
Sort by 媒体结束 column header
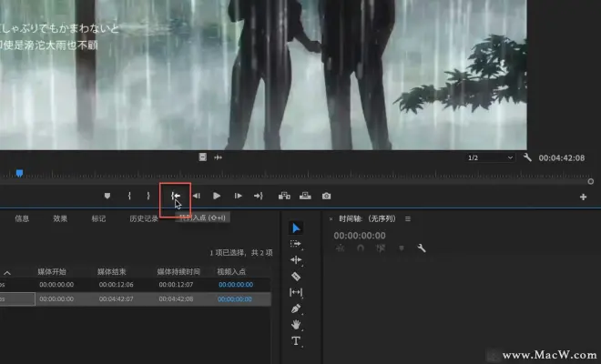111,272
